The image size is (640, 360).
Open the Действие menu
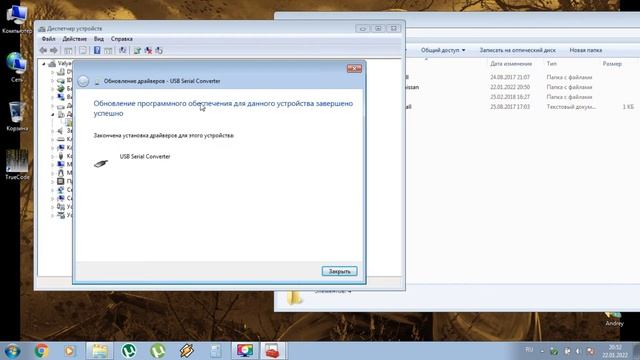(x=74, y=39)
